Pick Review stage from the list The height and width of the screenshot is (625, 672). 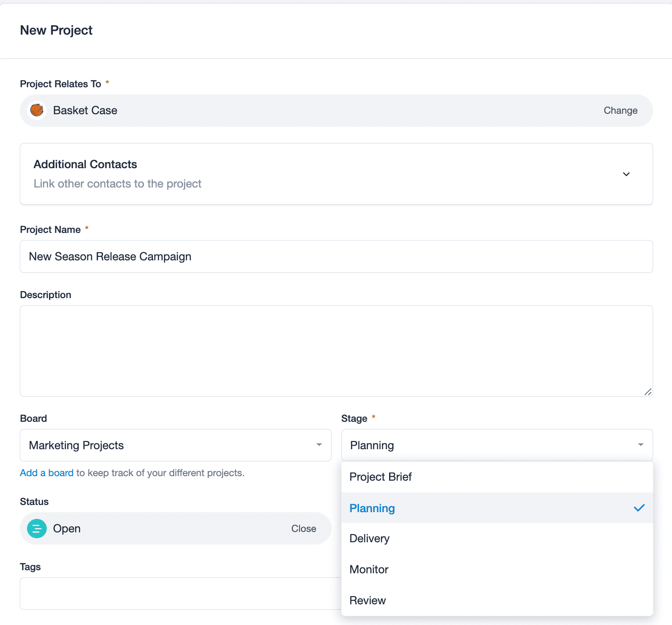(497, 600)
